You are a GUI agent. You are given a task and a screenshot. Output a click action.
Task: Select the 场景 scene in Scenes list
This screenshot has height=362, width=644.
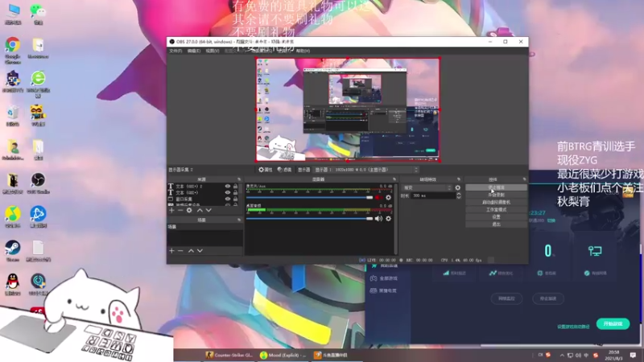point(204,227)
